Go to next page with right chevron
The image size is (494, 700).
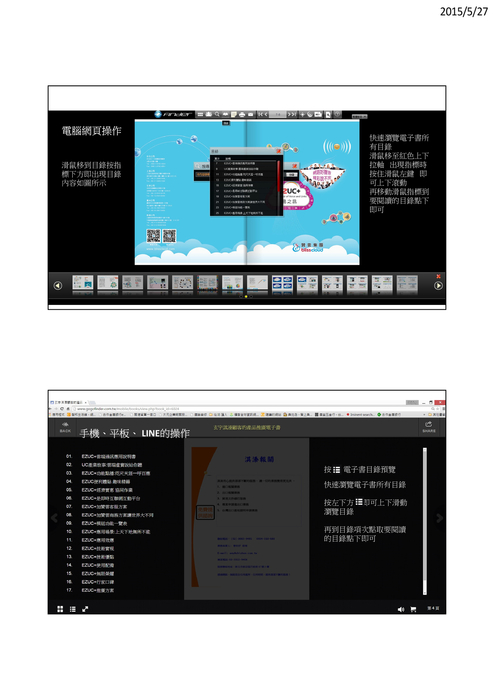pyautogui.click(x=440, y=518)
